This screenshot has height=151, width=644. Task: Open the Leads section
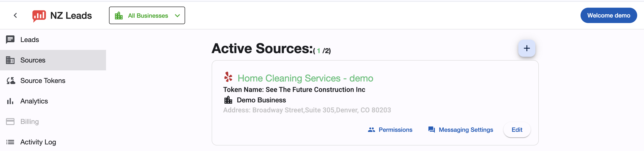30,39
